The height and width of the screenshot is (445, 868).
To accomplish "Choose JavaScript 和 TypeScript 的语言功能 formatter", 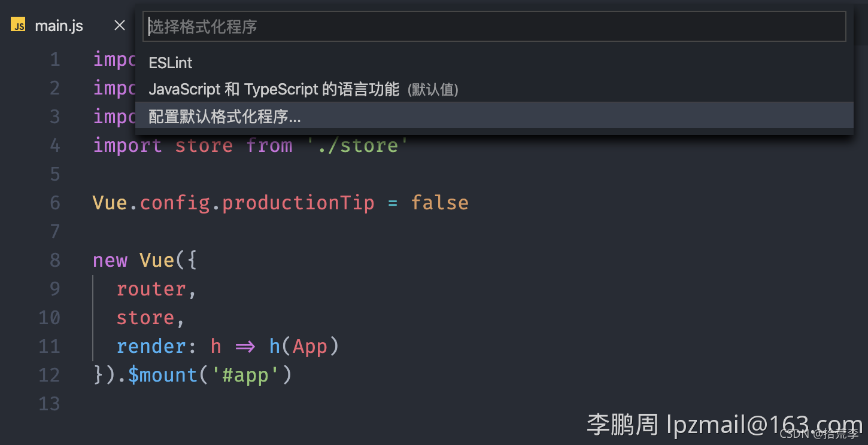I will (494, 89).
